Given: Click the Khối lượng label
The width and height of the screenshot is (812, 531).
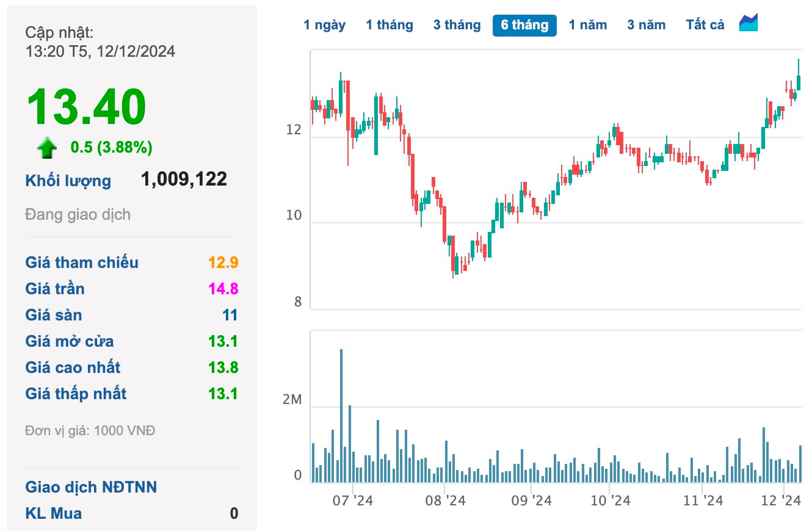Looking at the screenshot, I should point(68,181).
